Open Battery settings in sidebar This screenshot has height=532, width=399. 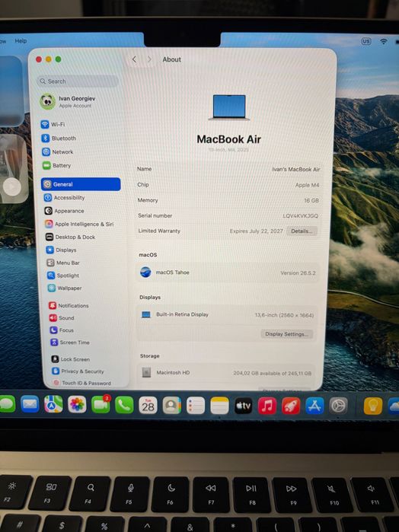[x=56, y=165]
